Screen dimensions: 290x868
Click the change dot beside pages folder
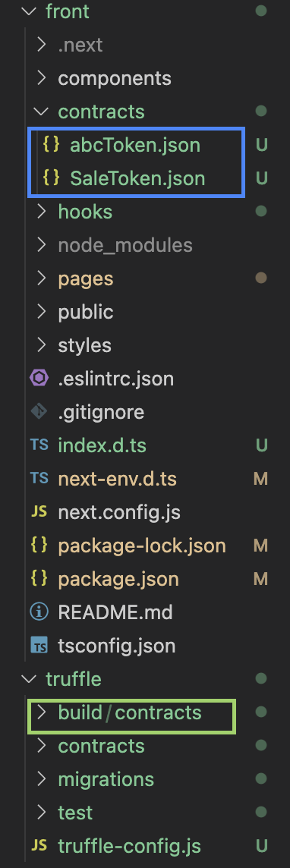click(x=261, y=278)
